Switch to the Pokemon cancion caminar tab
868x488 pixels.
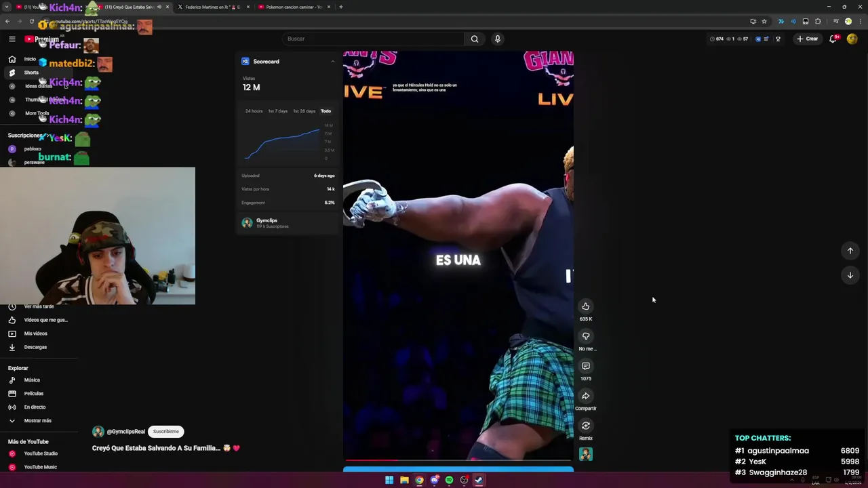coord(294,7)
